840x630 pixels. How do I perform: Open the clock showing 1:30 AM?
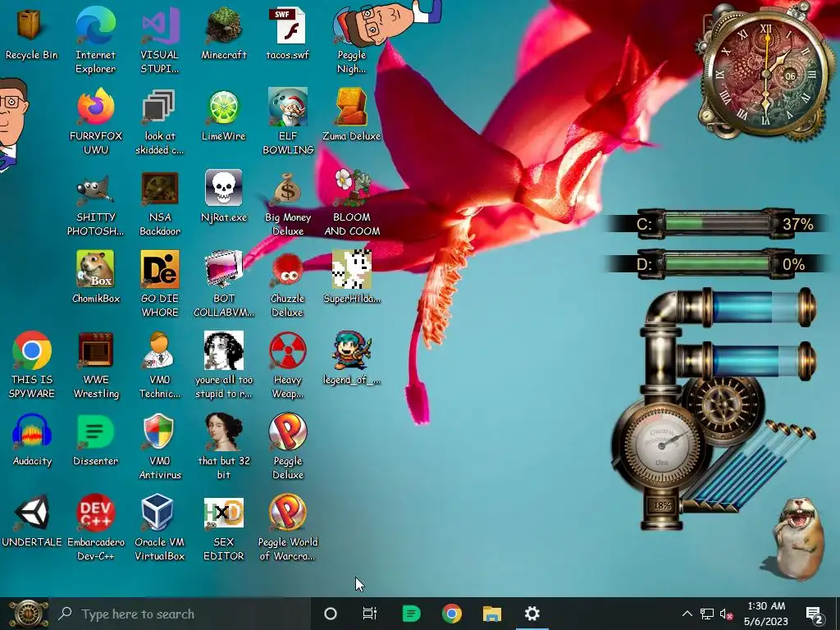[766, 614]
